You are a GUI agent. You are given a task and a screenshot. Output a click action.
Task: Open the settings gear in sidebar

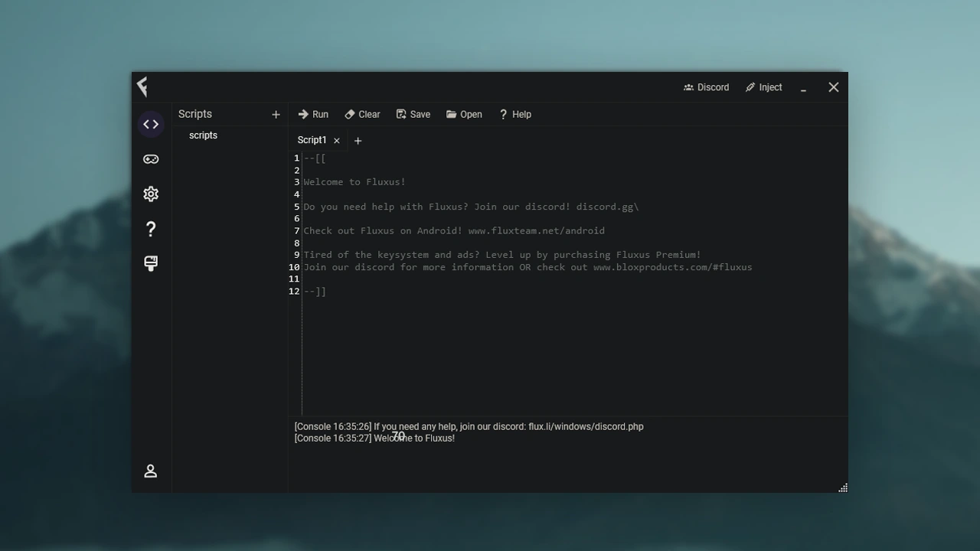point(151,194)
